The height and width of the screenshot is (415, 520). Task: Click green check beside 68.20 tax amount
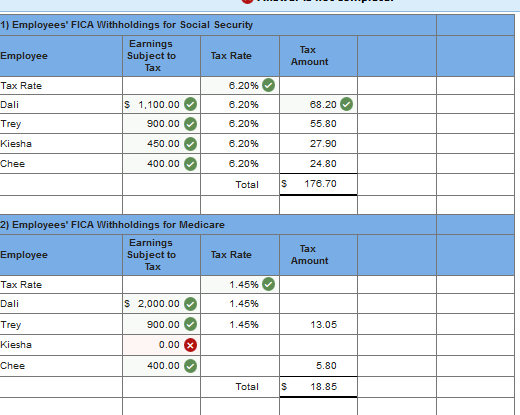click(346, 104)
